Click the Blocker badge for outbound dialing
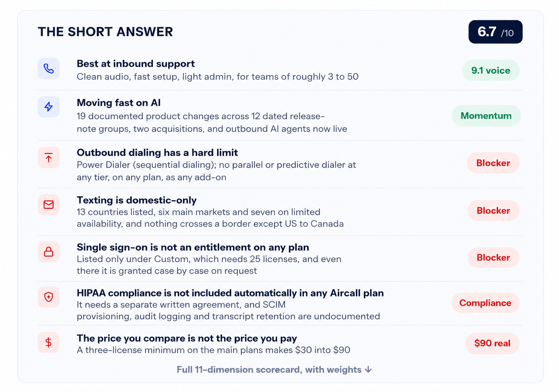 (493, 163)
